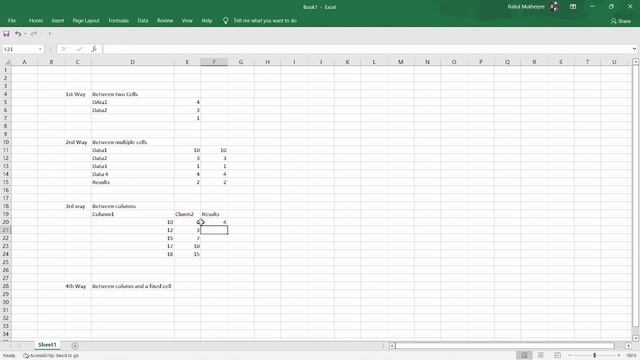Open the Customize Quick Access Toolbar dropdown
This screenshot has height=360, width=640.
(x=50, y=34)
